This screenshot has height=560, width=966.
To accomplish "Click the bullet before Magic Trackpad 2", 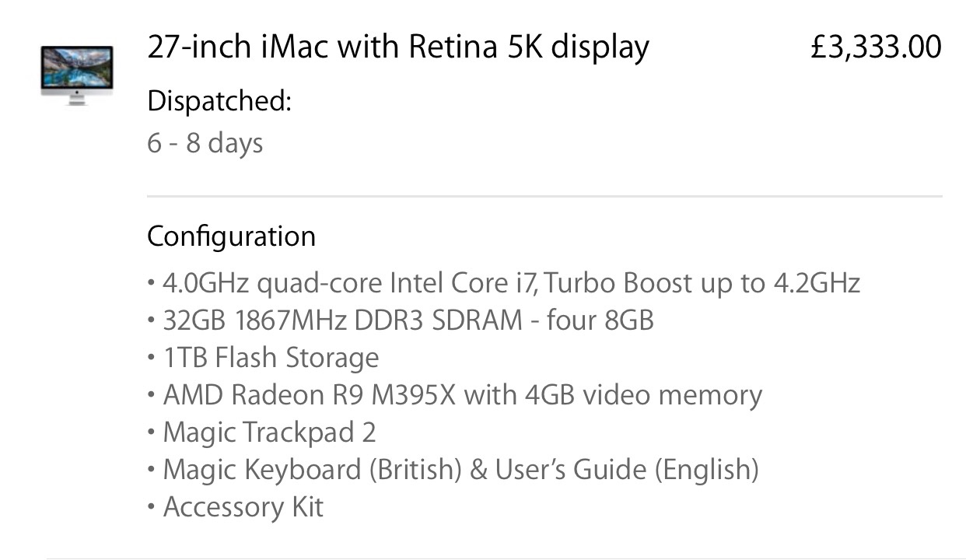I will (151, 433).
